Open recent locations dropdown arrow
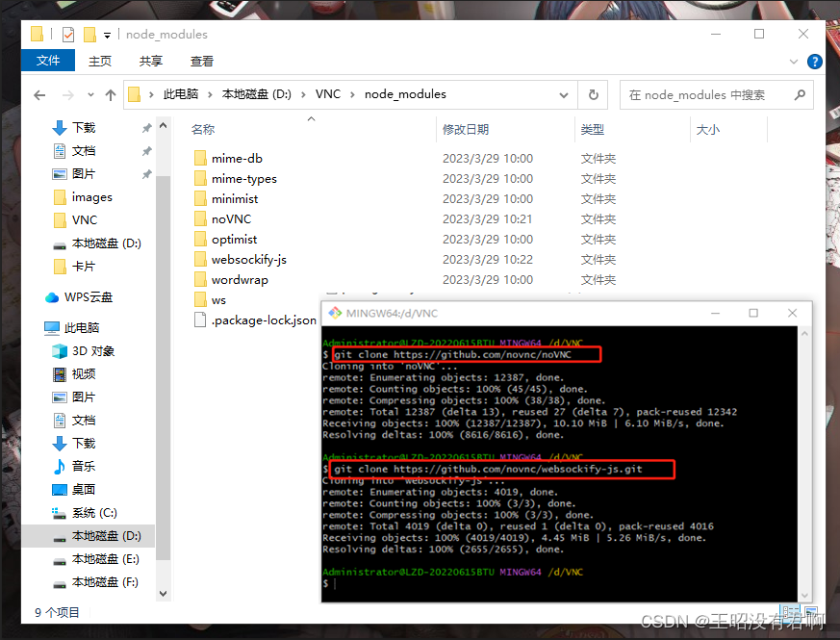This screenshot has width=840, height=640. click(90, 95)
